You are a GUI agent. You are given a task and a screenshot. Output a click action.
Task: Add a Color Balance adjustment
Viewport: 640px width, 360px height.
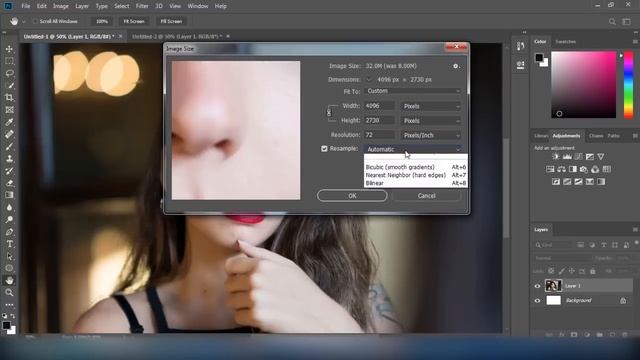[562, 169]
